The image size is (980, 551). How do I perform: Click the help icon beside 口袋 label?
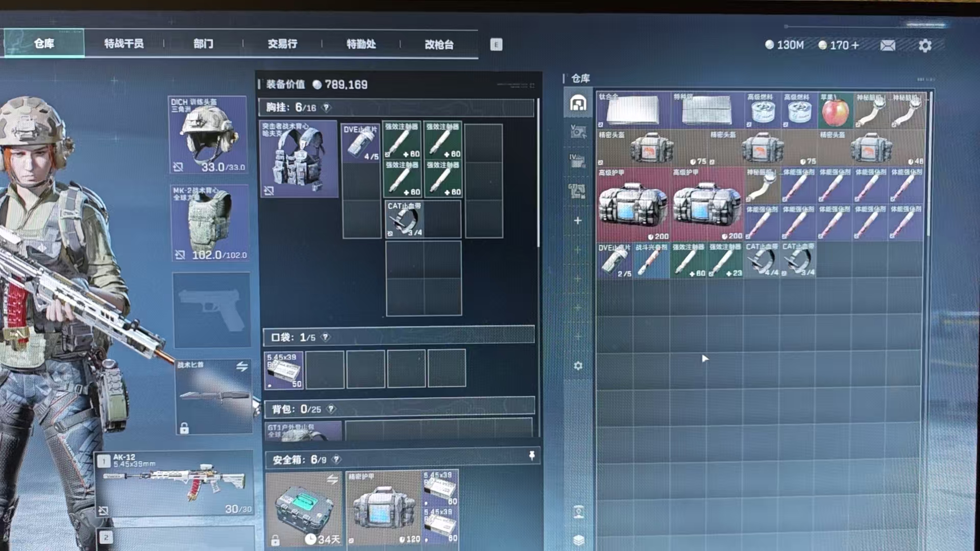click(325, 337)
